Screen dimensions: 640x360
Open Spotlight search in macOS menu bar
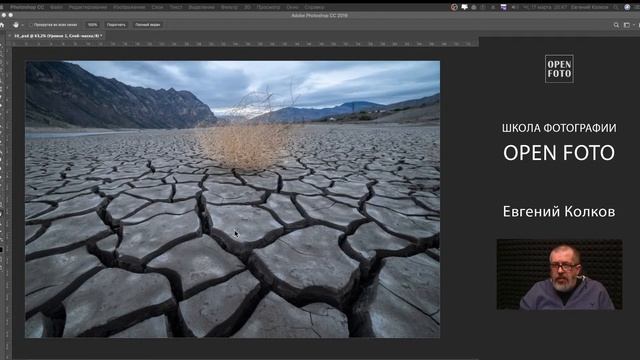pos(616,7)
